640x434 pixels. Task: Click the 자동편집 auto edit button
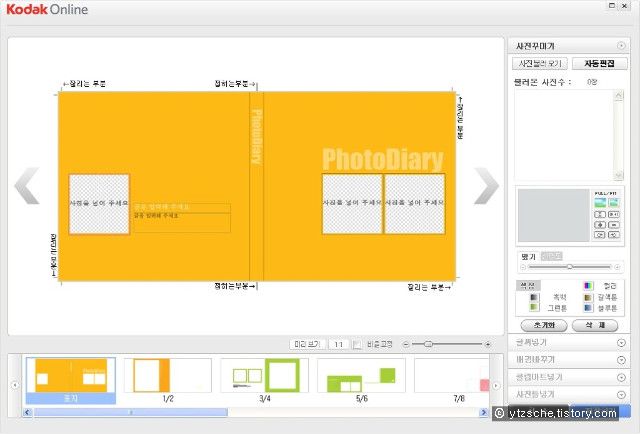click(599, 63)
